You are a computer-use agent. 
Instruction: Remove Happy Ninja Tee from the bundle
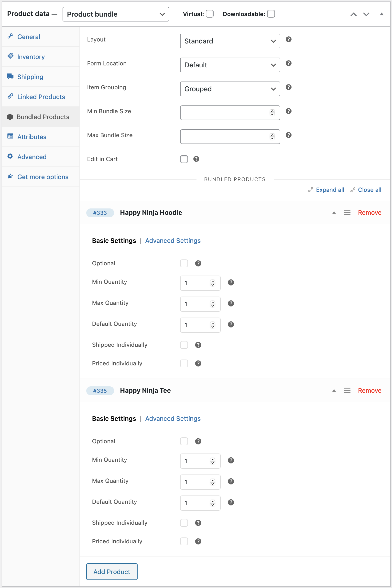[370, 391]
